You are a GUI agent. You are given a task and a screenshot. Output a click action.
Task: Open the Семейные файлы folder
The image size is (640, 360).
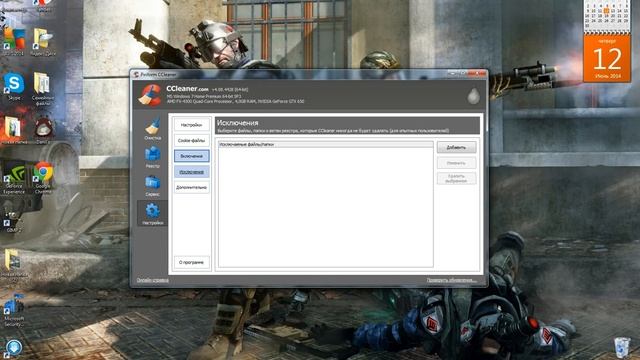[42, 89]
